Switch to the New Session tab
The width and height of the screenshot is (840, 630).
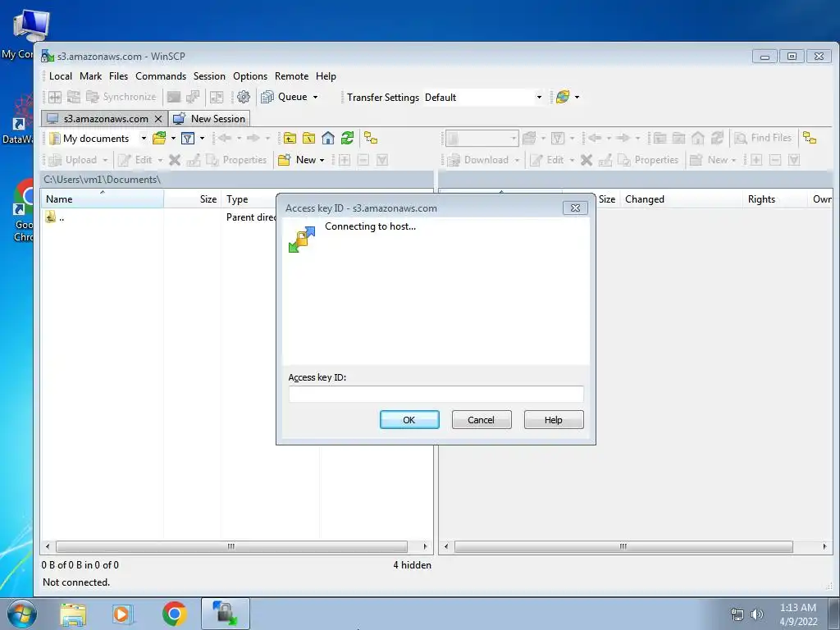(209, 119)
